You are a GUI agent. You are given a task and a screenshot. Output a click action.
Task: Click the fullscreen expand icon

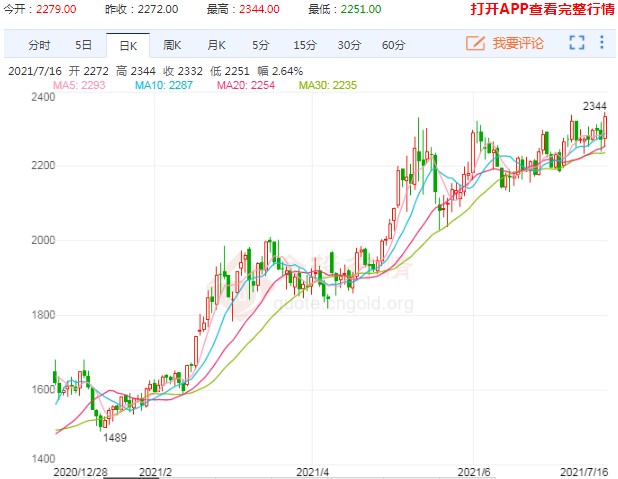point(576,44)
